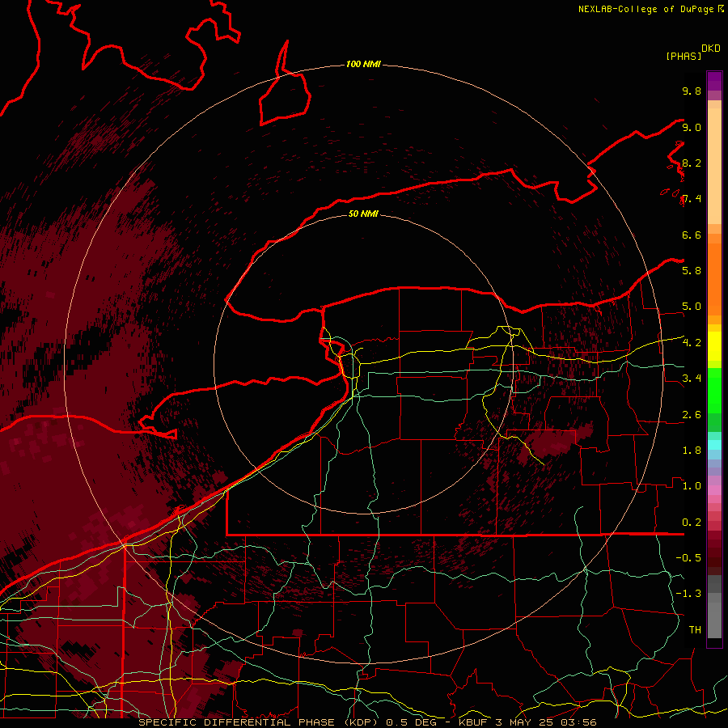Image resolution: width=728 pixels, height=728 pixels.
Task: Select the 1.0 scale value
Action: pos(692,486)
